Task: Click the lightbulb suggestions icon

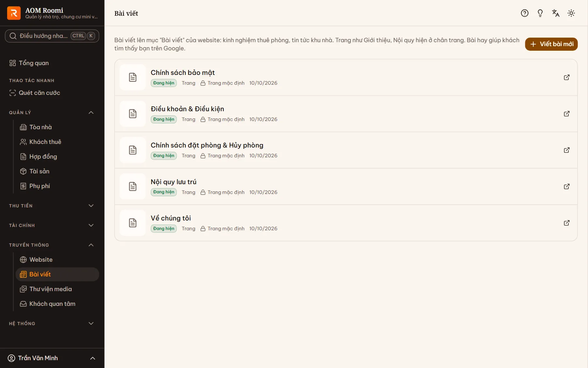Action: pyautogui.click(x=540, y=13)
